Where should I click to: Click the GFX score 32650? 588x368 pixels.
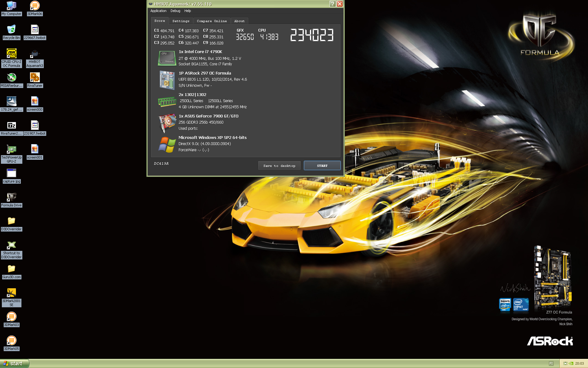point(245,37)
